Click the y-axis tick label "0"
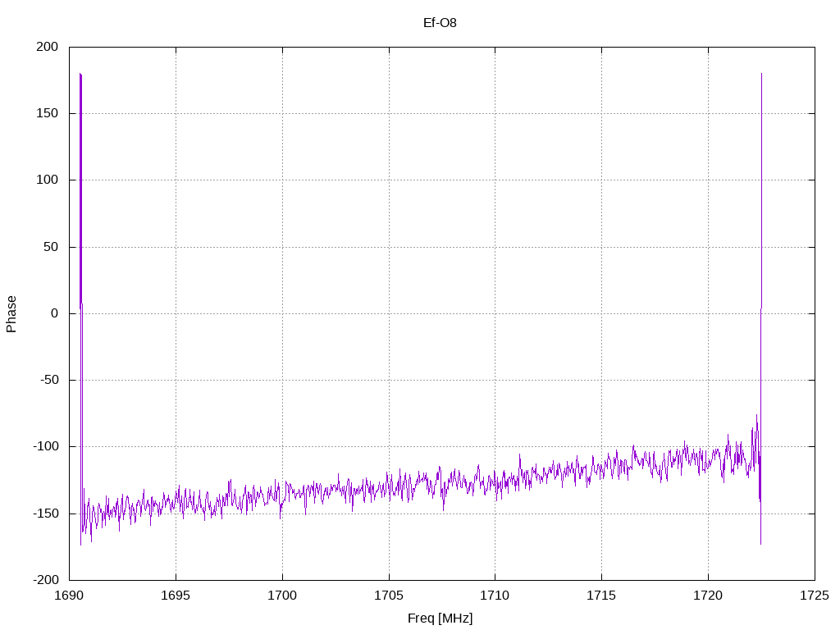 55,314
